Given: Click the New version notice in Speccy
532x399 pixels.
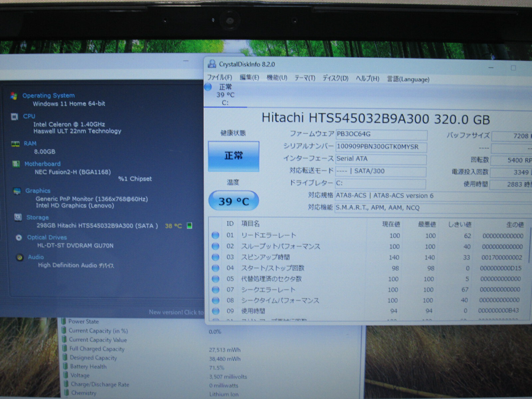Looking at the screenshot, I should point(176,312).
